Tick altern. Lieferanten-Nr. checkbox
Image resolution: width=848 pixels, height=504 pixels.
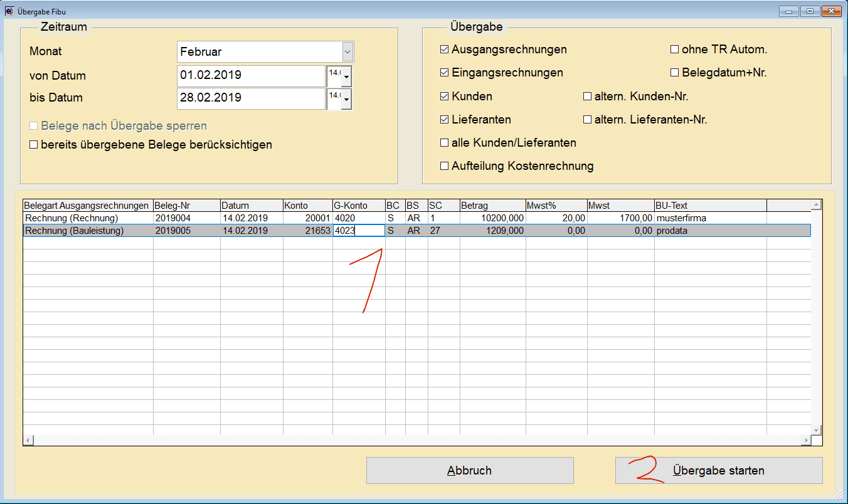coord(588,119)
